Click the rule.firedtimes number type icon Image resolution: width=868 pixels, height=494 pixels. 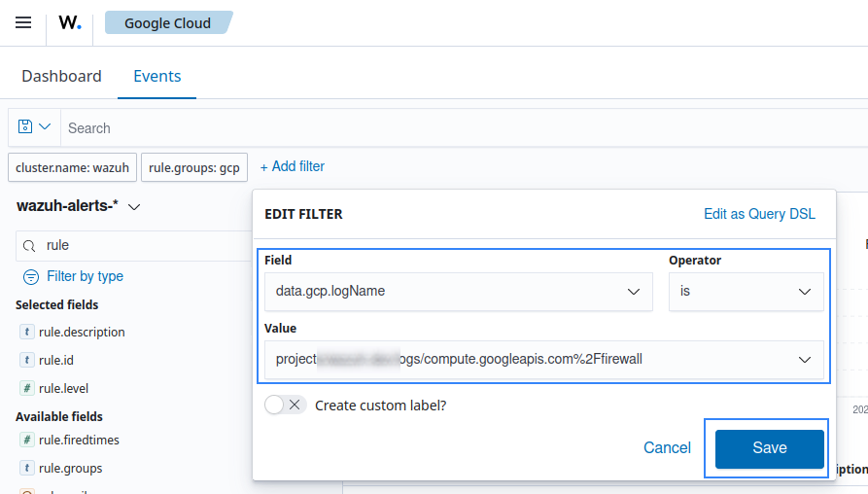tap(26, 440)
